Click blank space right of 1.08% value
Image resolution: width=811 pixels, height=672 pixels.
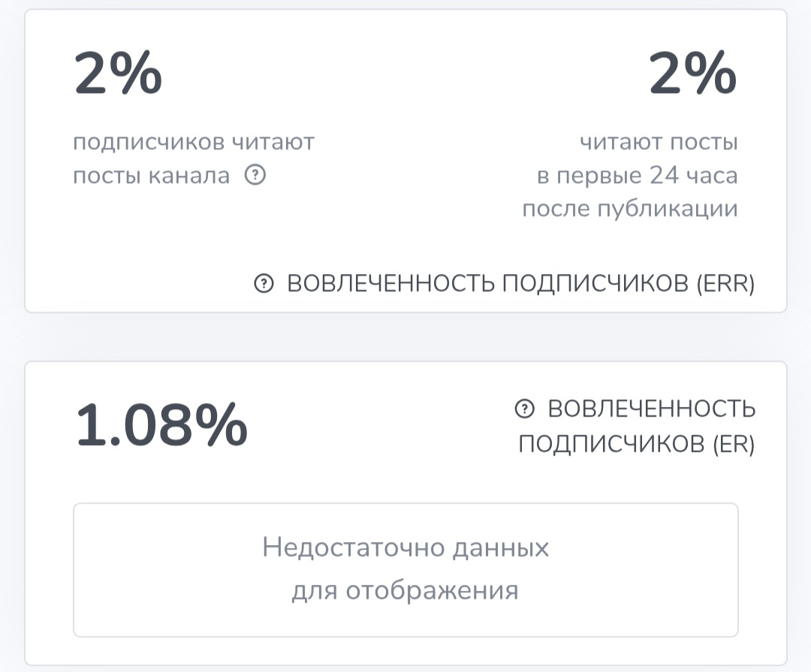[x=375, y=426]
